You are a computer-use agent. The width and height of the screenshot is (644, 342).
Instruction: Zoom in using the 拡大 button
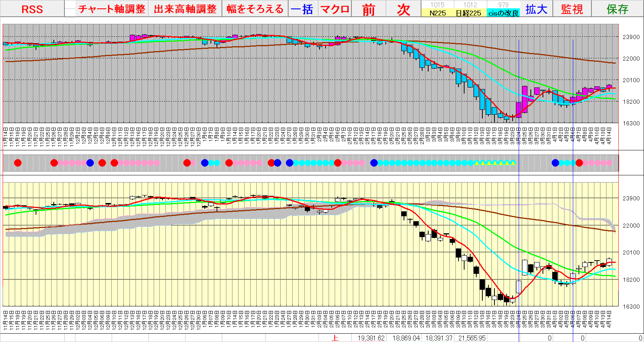point(536,9)
